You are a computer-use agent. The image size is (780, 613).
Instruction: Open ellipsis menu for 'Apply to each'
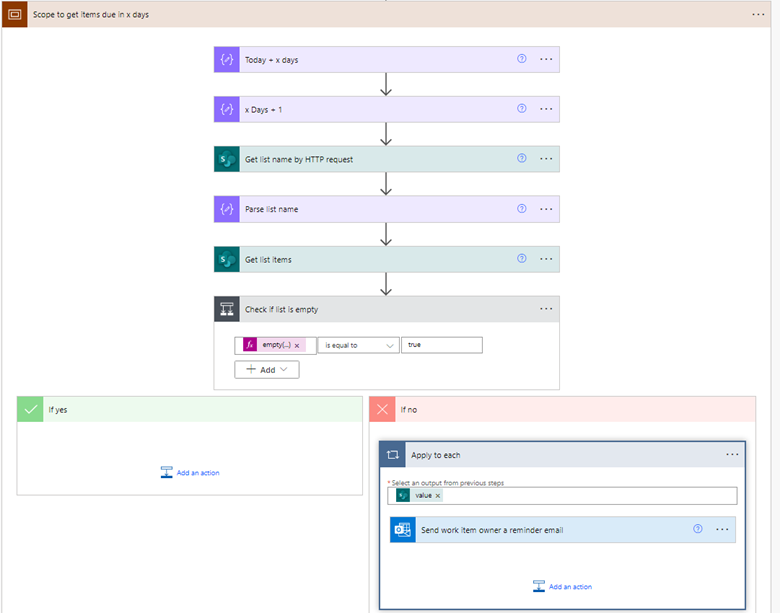(x=732, y=455)
